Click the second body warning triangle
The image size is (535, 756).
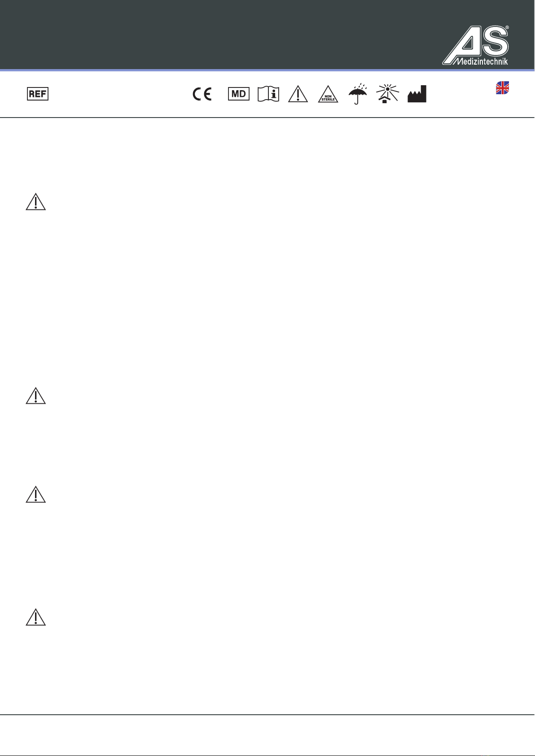click(x=36, y=396)
